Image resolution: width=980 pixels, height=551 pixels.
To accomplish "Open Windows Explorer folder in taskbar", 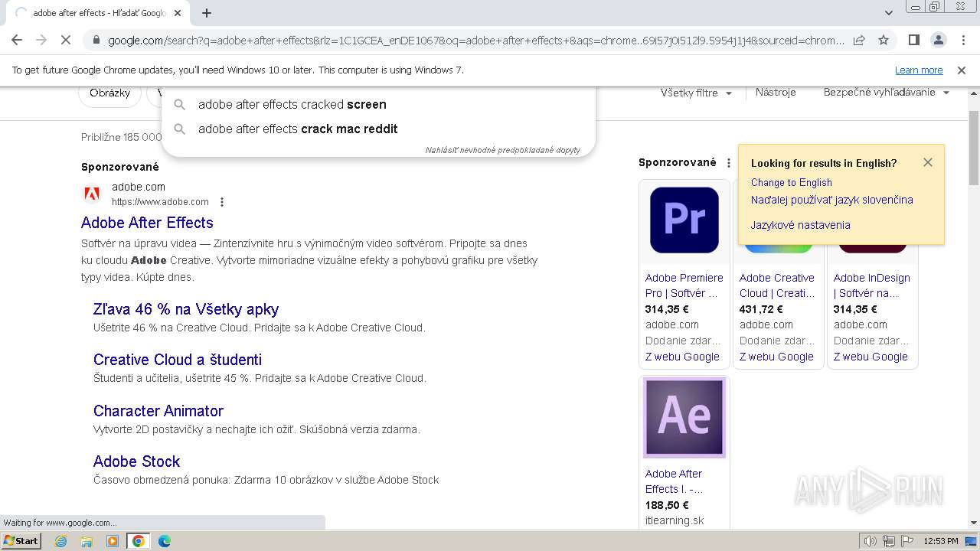I will click(x=87, y=541).
